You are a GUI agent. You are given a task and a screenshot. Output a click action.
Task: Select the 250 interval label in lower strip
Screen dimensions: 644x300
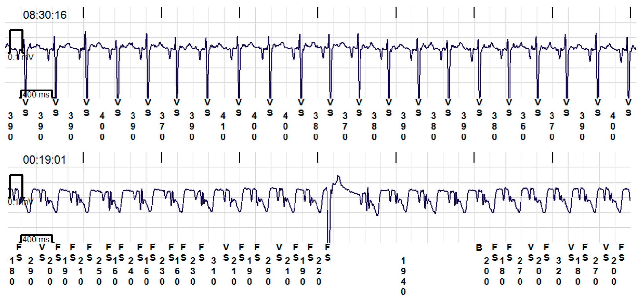99,271
